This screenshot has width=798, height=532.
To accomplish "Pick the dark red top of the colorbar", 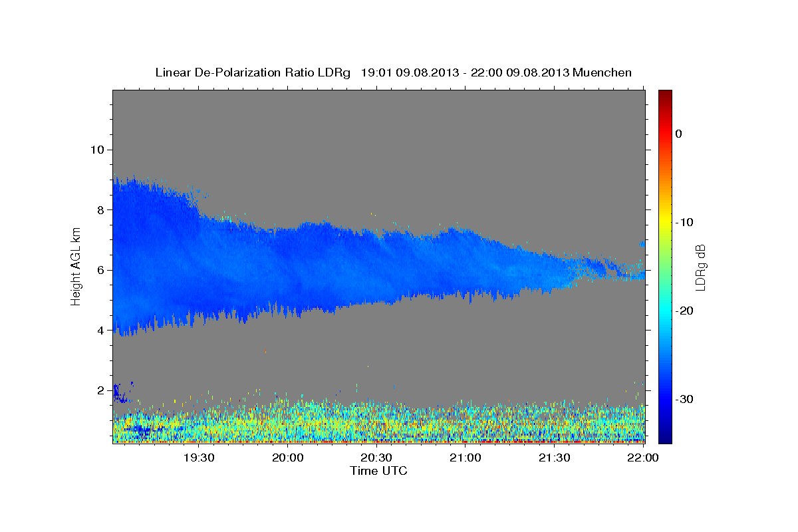I will (x=665, y=96).
